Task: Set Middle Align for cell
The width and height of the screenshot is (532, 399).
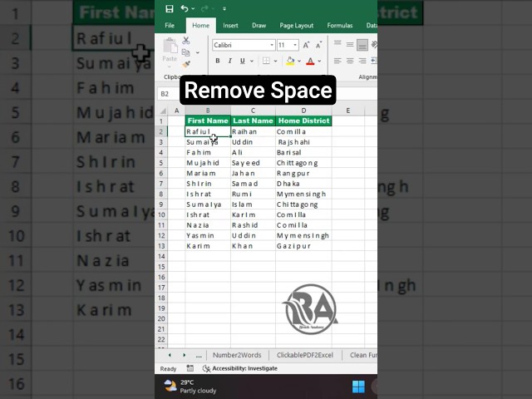Action: [350, 44]
